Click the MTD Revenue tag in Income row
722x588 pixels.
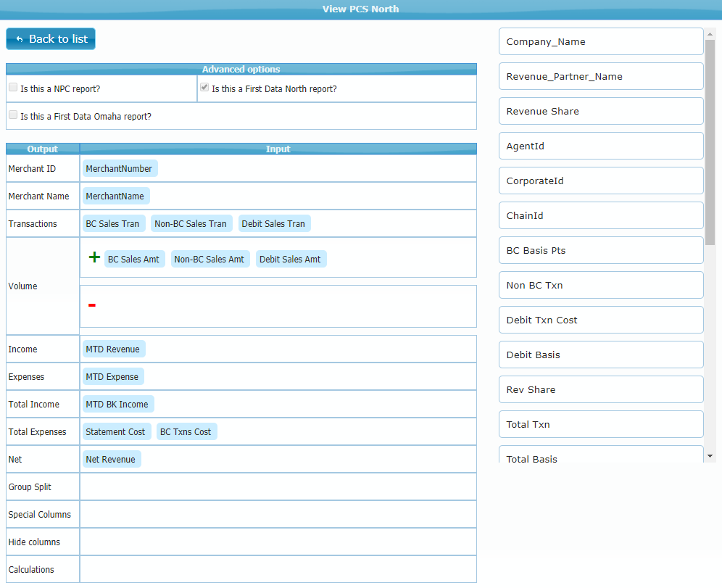tap(113, 349)
